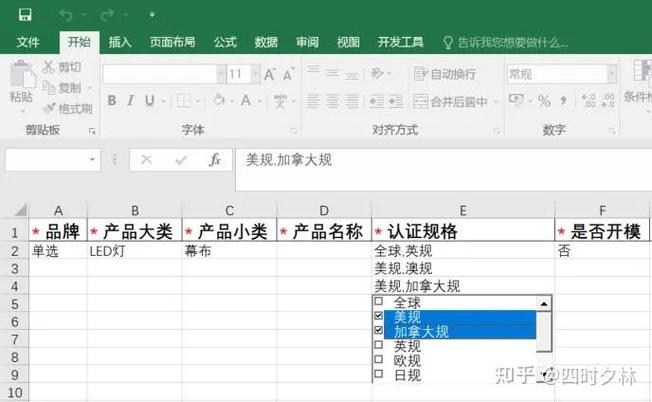
Task: Toggle Bold formatting
Action: 112,100
